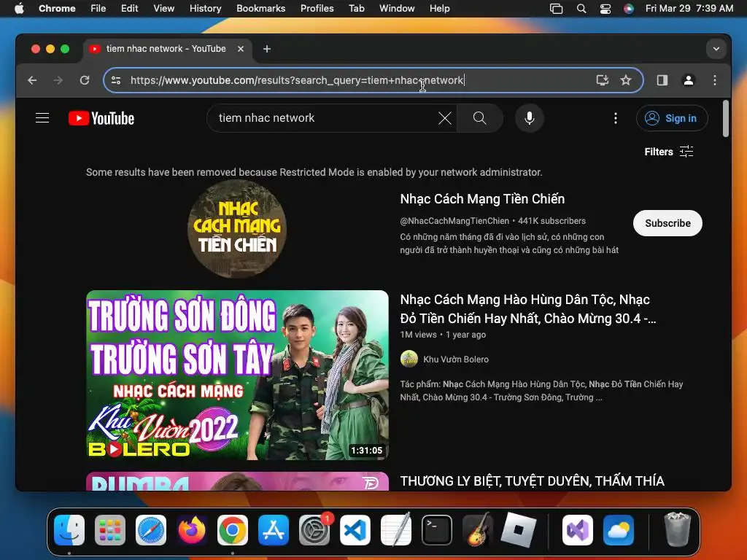Open the Bookmarks menu
Screen dimensions: 747x560
[x=260, y=8]
